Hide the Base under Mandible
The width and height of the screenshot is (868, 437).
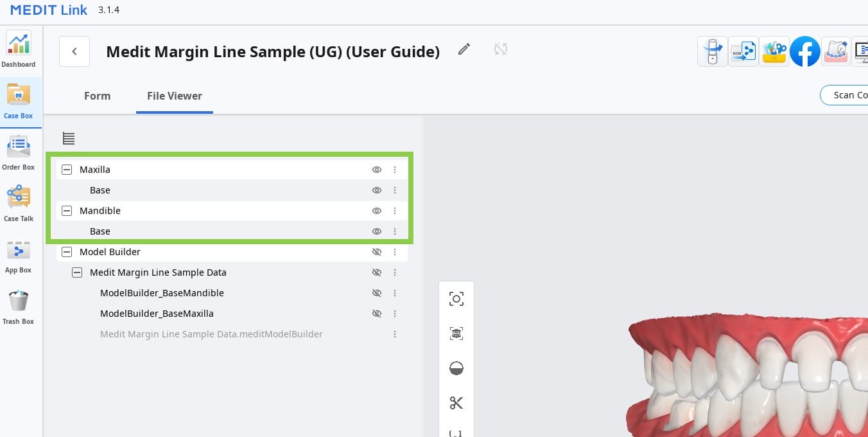tap(377, 231)
